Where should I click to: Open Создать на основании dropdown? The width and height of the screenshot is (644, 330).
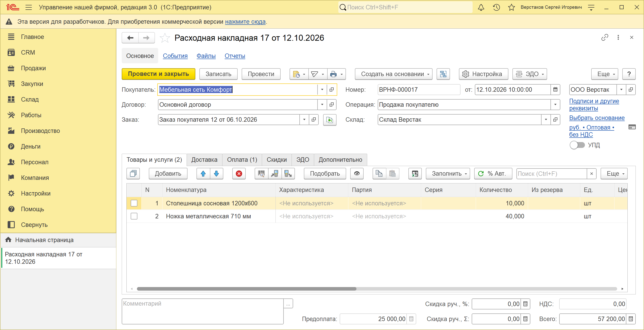click(394, 74)
